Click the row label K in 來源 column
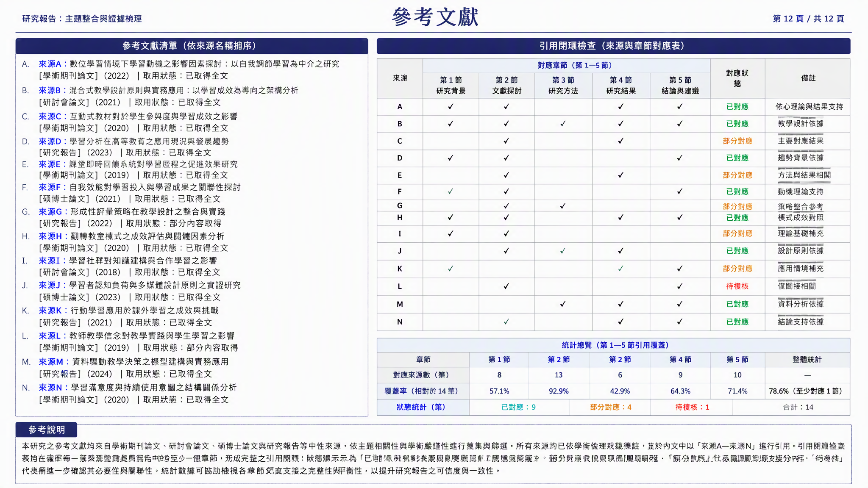 [400, 269]
